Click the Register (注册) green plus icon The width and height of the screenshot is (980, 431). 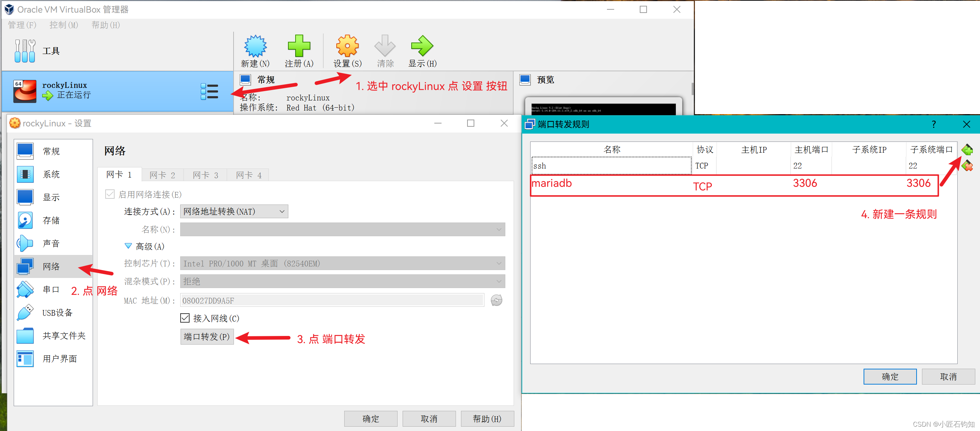299,46
